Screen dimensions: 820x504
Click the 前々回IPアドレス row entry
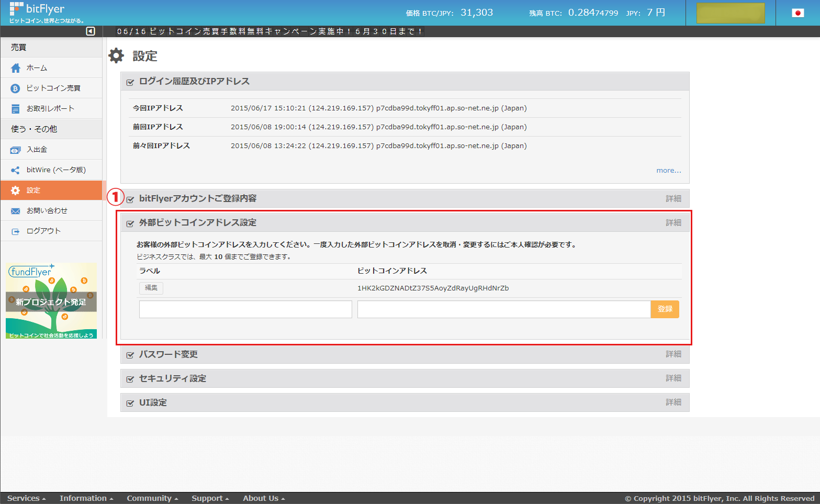405,146
